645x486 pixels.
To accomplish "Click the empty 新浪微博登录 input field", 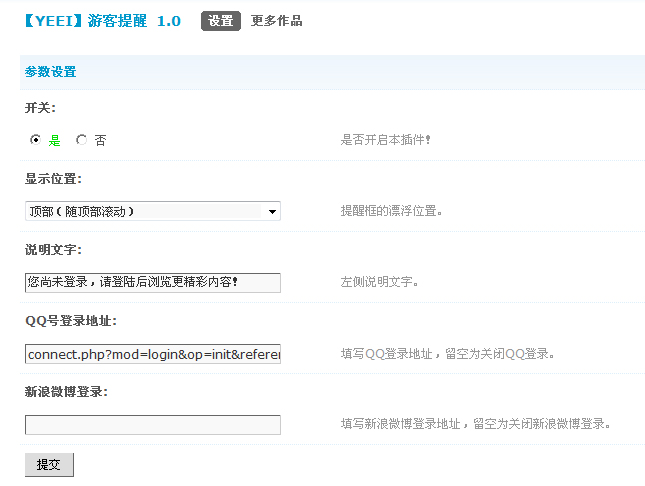I will pyautogui.click(x=152, y=425).
